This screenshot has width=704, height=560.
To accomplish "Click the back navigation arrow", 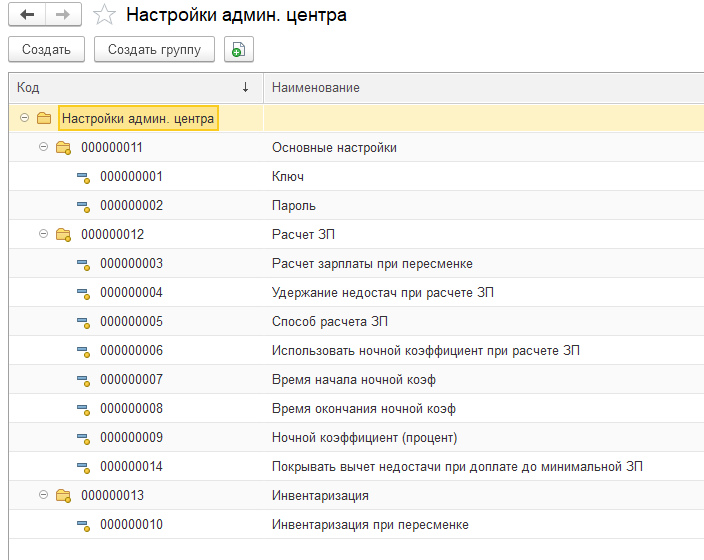I will tap(27, 15).
